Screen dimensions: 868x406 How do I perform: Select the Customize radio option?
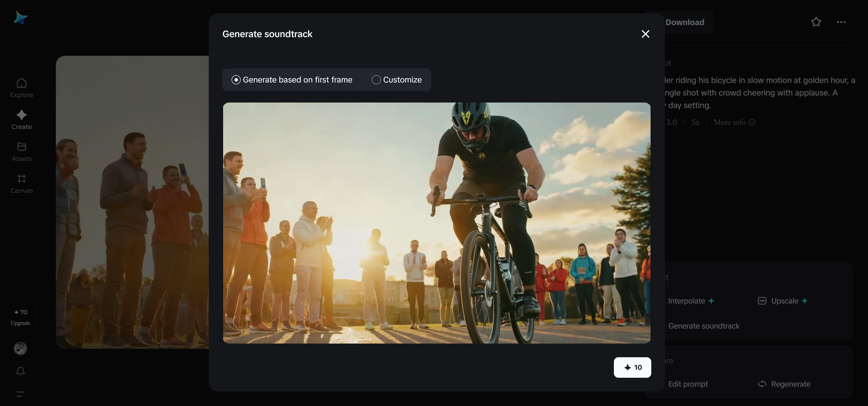click(x=376, y=80)
